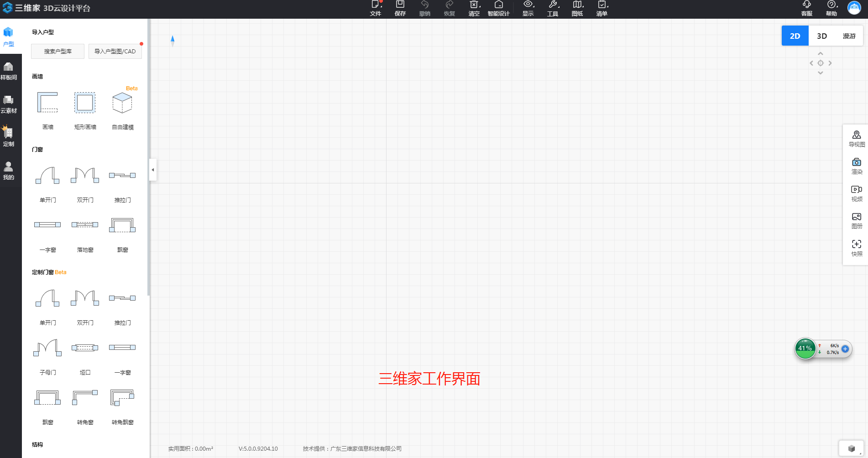Click the 保存 (Save) toolbar icon

click(400, 9)
